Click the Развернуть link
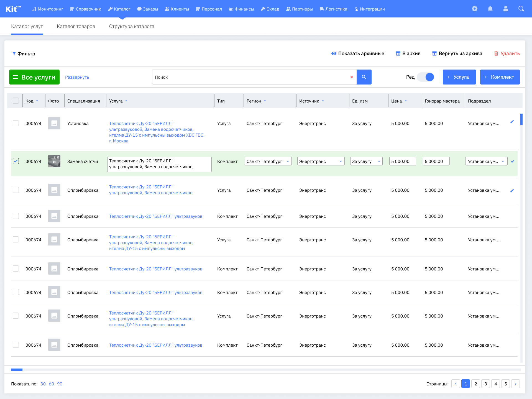 click(77, 77)
